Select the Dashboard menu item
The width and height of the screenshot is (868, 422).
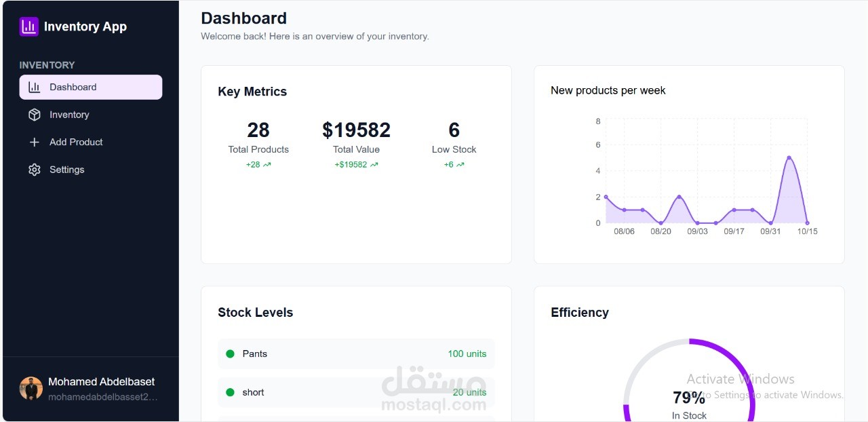(x=91, y=87)
